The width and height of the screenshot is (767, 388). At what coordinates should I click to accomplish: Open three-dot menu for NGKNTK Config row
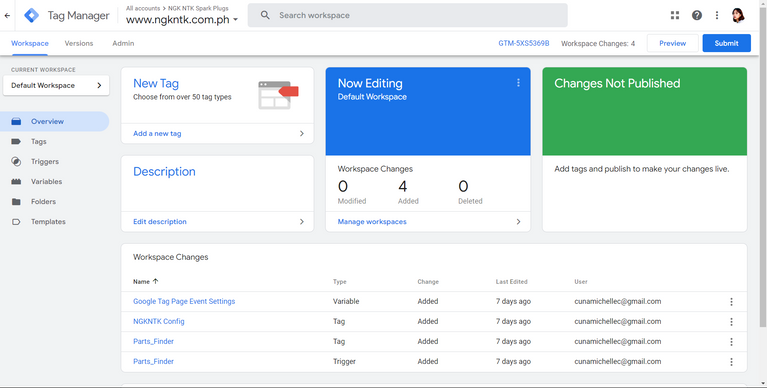pyautogui.click(x=731, y=321)
